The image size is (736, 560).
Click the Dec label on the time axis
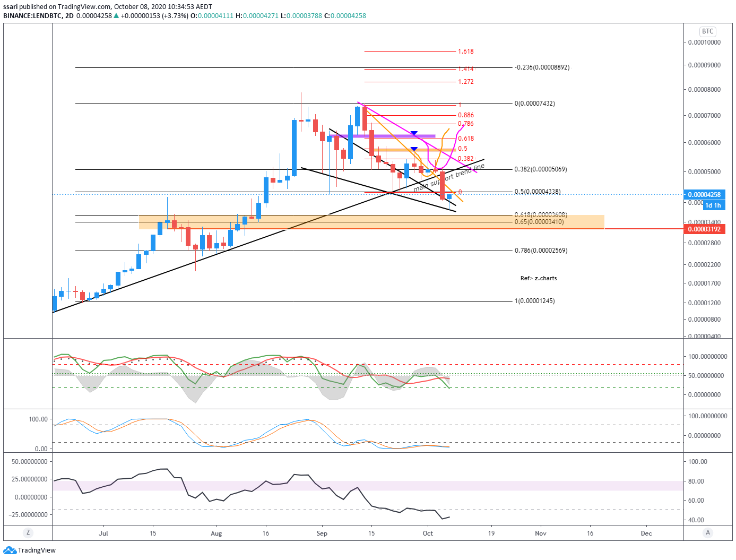point(646,533)
